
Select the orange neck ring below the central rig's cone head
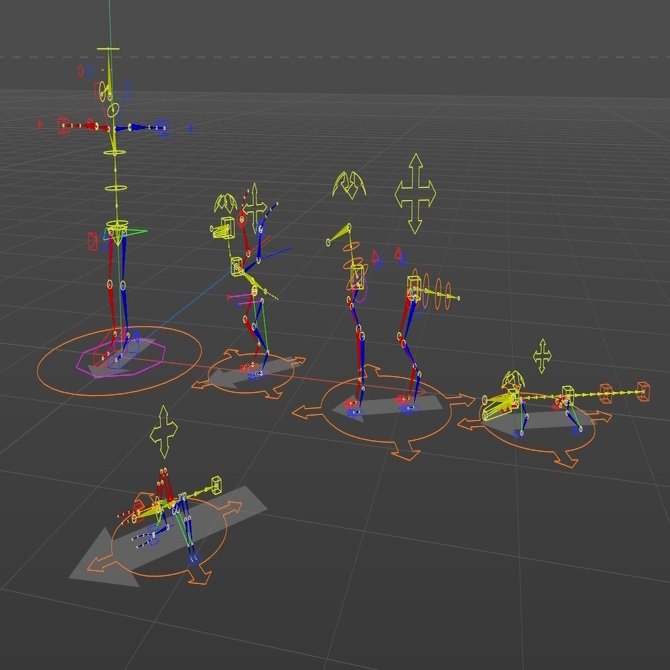point(351,247)
